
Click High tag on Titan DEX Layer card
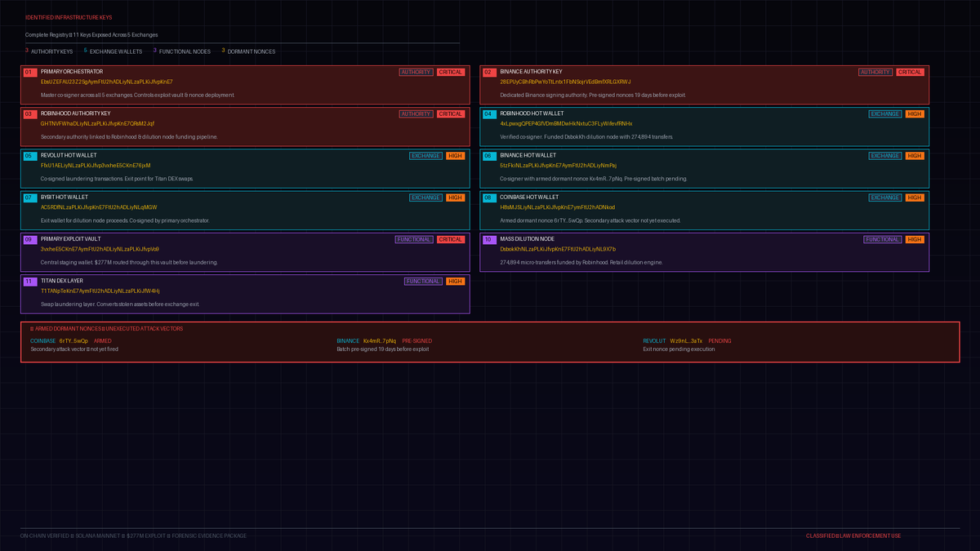[x=456, y=281]
